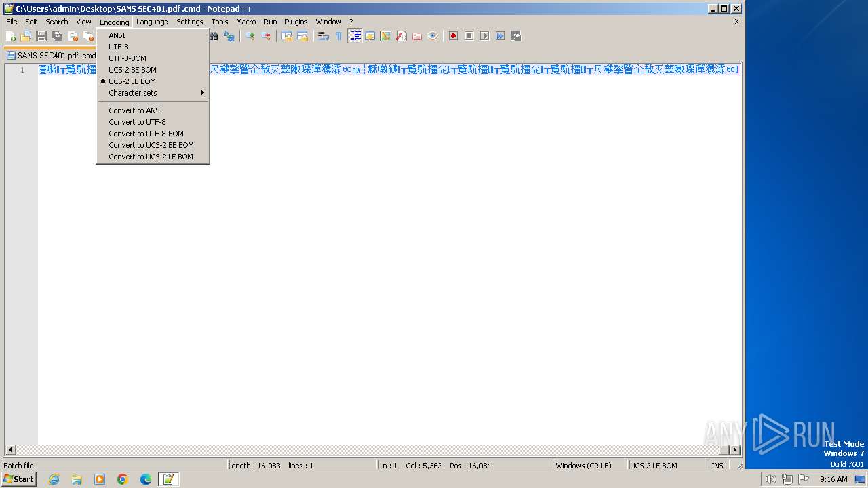The height and width of the screenshot is (488, 868).
Task: Choose Convert to UCS-2 BE BOM
Action: 153,145
